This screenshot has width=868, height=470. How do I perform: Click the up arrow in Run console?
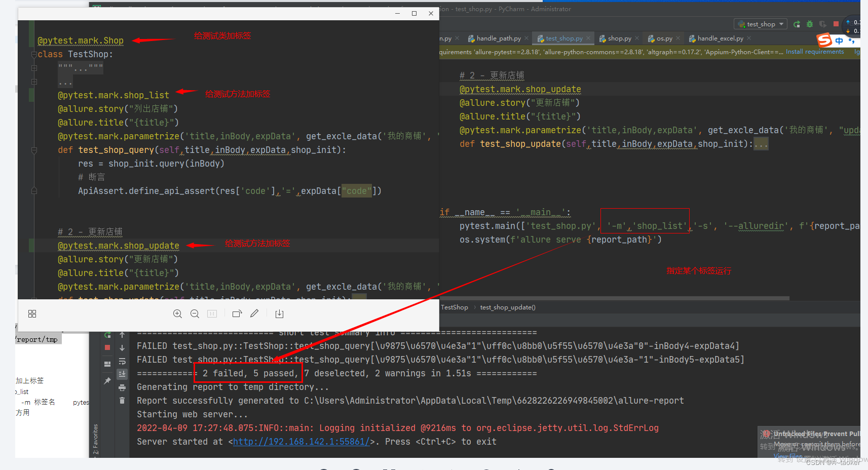pos(122,335)
